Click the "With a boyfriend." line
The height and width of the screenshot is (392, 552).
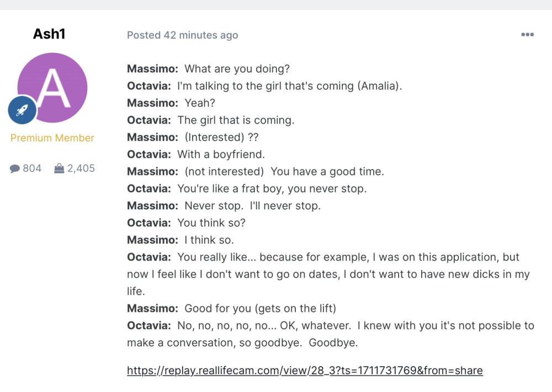(221, 155)
